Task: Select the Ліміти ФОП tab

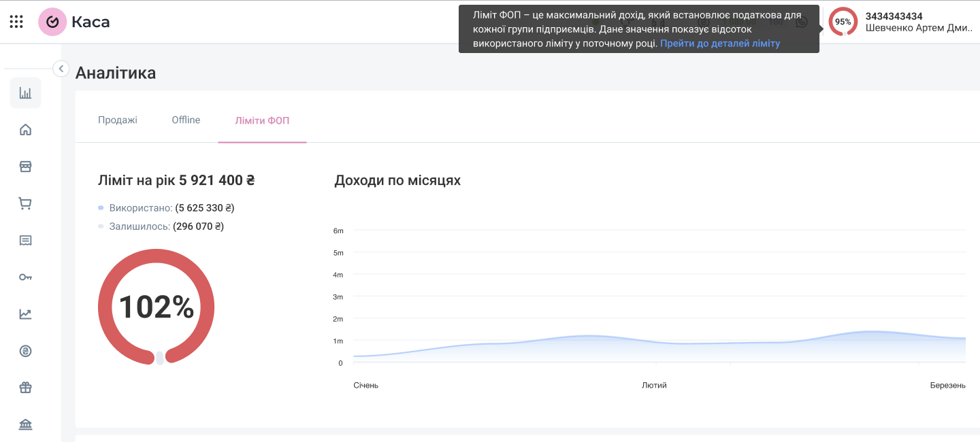Action: click(x=262, y=121)
